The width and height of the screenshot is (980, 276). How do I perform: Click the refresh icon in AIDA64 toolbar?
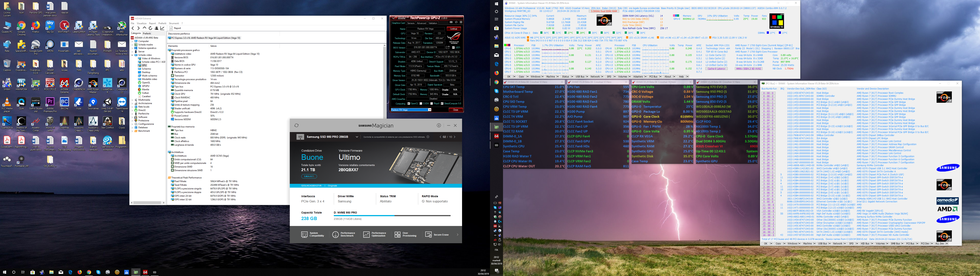[x=150, y=28]
